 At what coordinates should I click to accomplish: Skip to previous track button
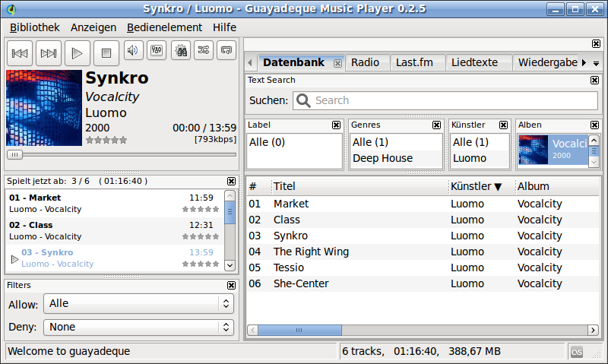click(x=20, y=53)
